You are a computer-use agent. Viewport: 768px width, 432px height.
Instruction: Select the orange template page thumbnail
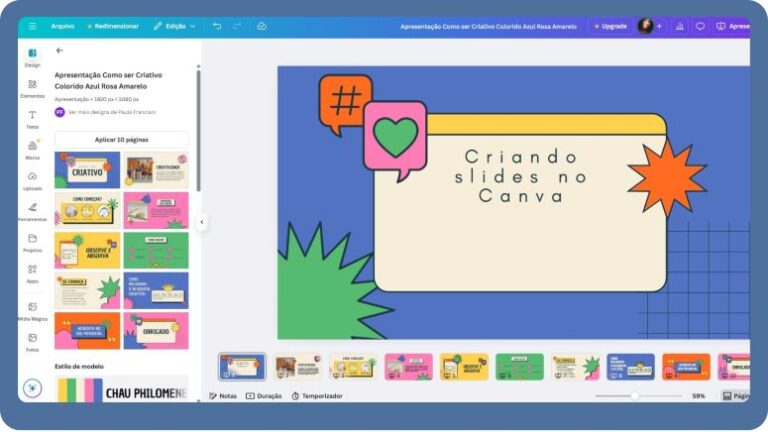click(x=87, y=331)
